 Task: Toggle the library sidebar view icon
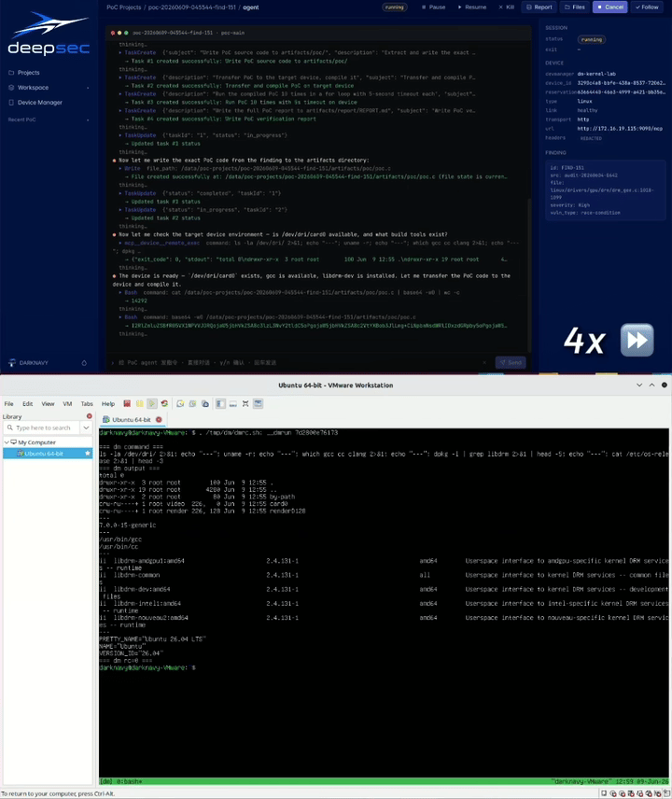click(x=220, y=403)
